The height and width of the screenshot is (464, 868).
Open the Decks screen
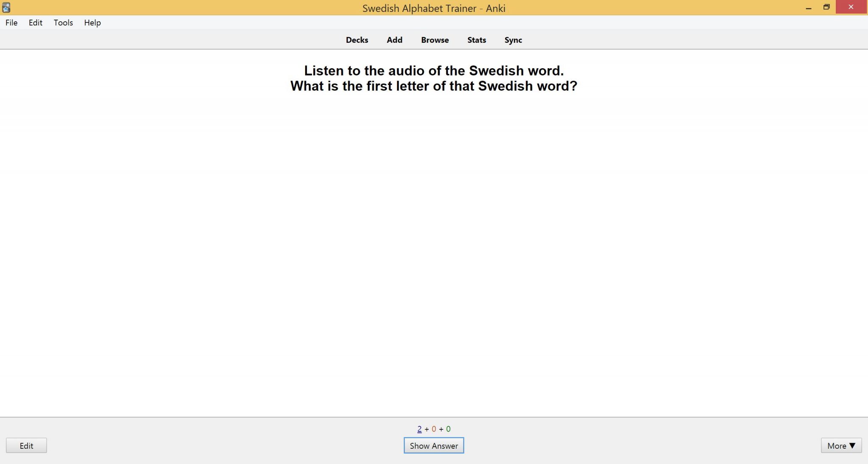[356, 39]
